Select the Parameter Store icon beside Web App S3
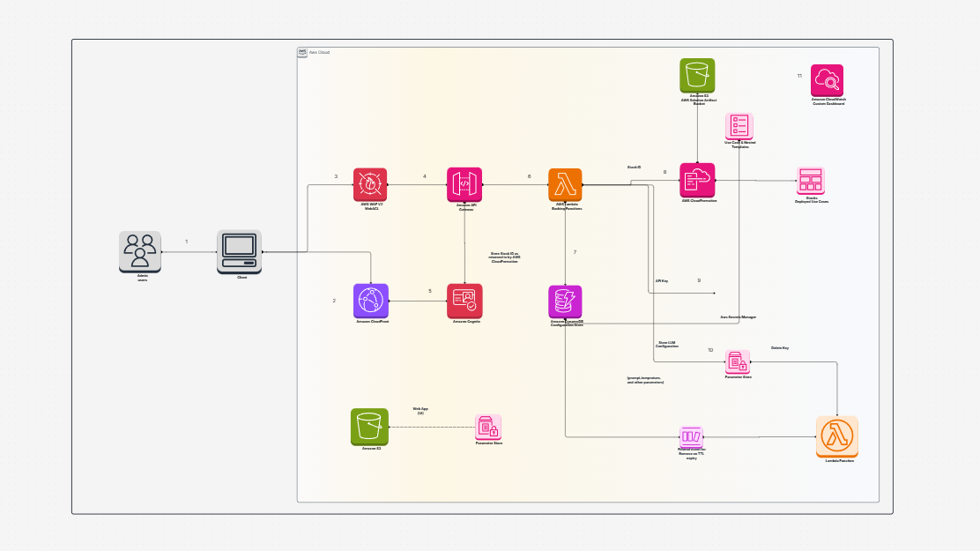Image resolution: width=980 pixels, height=551 pixels. (x=488, y=428)
